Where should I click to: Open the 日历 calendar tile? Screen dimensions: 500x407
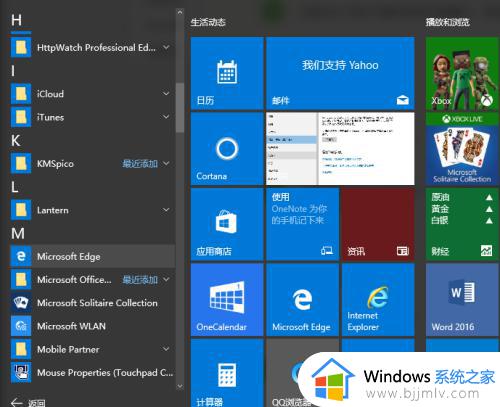coord(227,73)
